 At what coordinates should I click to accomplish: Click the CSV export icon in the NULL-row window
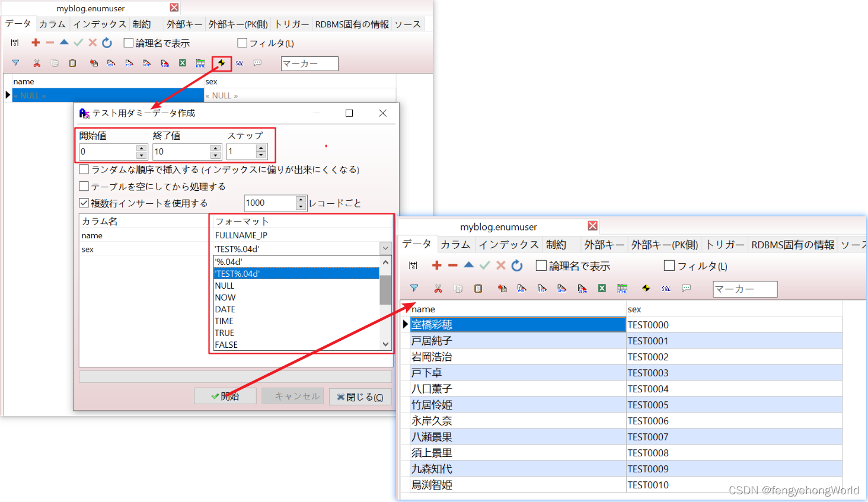(111, 63)
